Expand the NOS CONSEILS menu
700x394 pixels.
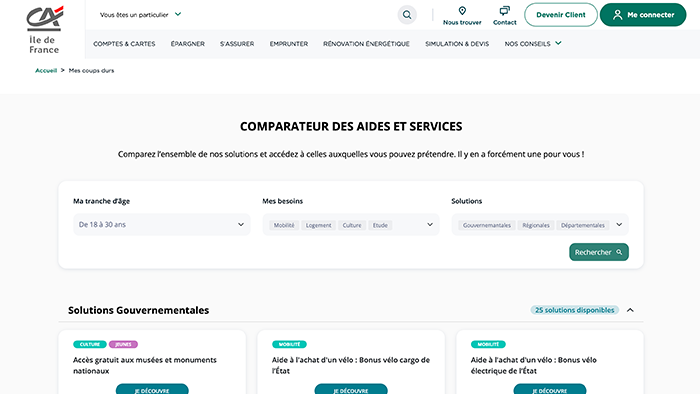coord(533,44)
